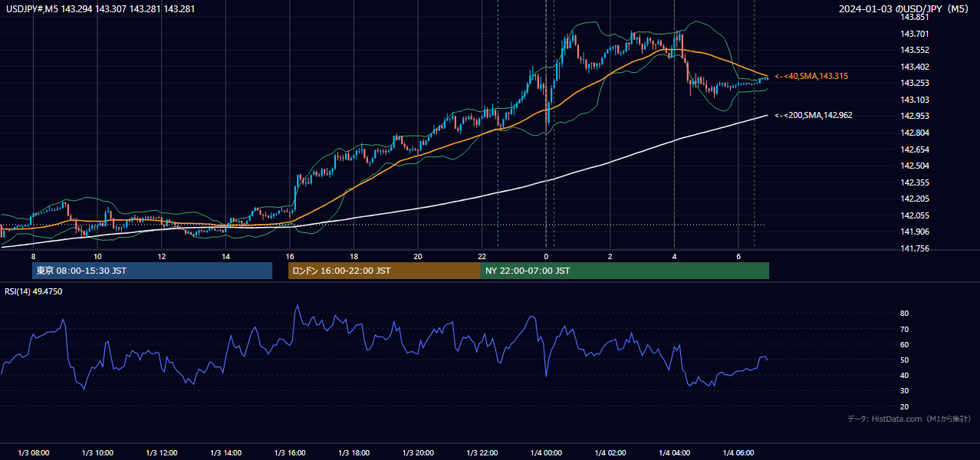Click the 1/3 08:00 time label
Viewport: 980px width, 460px height.
pos(33,453)
